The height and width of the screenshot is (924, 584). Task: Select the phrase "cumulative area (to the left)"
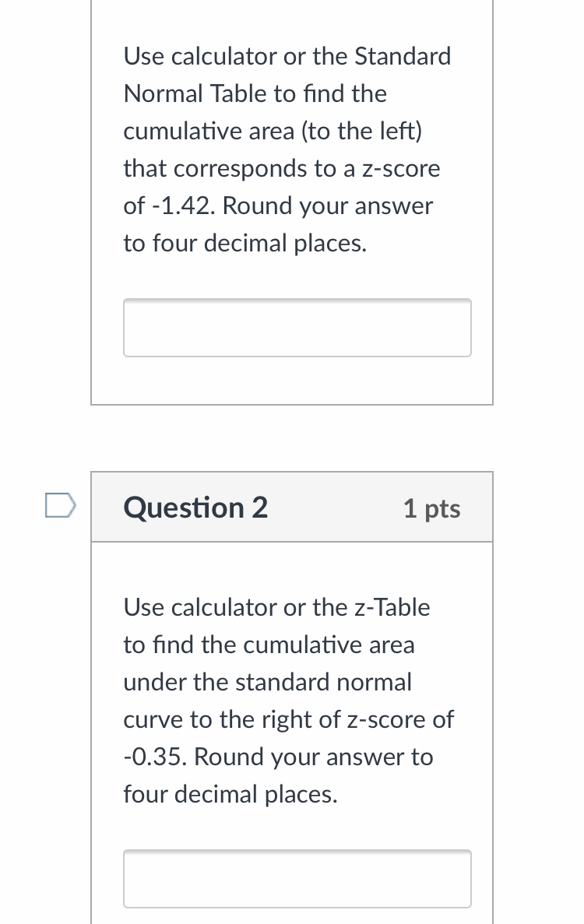pyautogui.click(x=273, y=132)
